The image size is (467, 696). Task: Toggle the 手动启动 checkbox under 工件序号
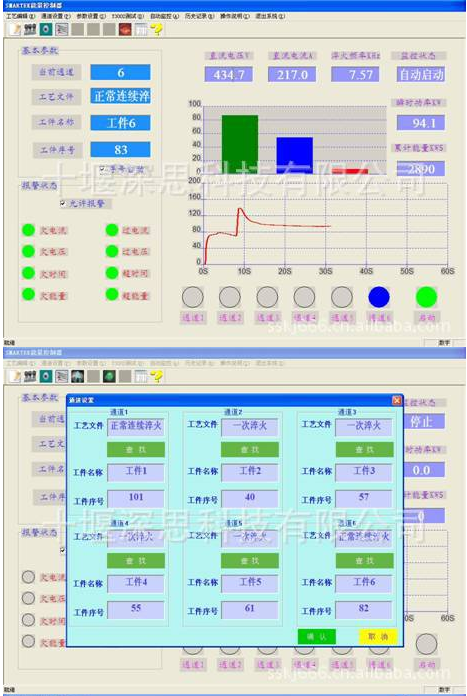(103, 169)
